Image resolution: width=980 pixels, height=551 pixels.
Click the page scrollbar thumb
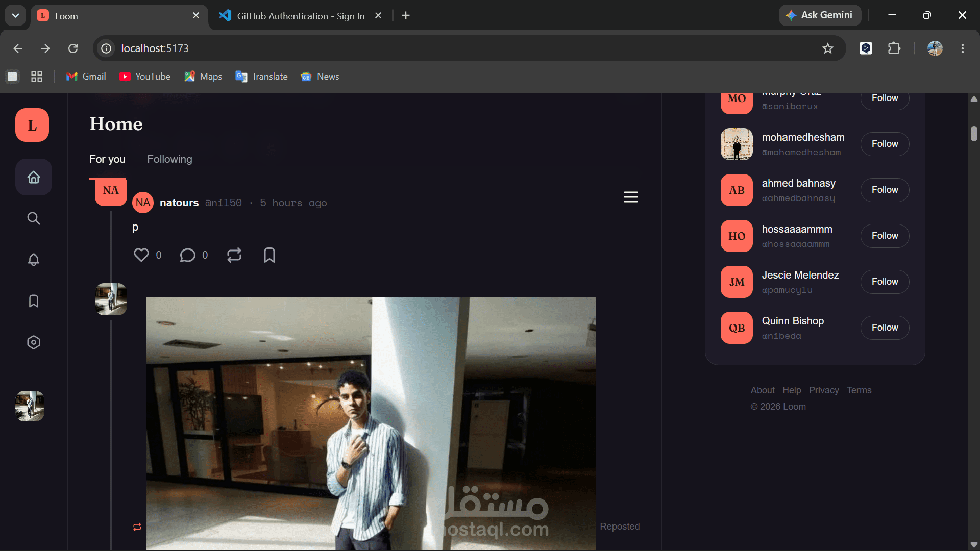coord(974,134)
